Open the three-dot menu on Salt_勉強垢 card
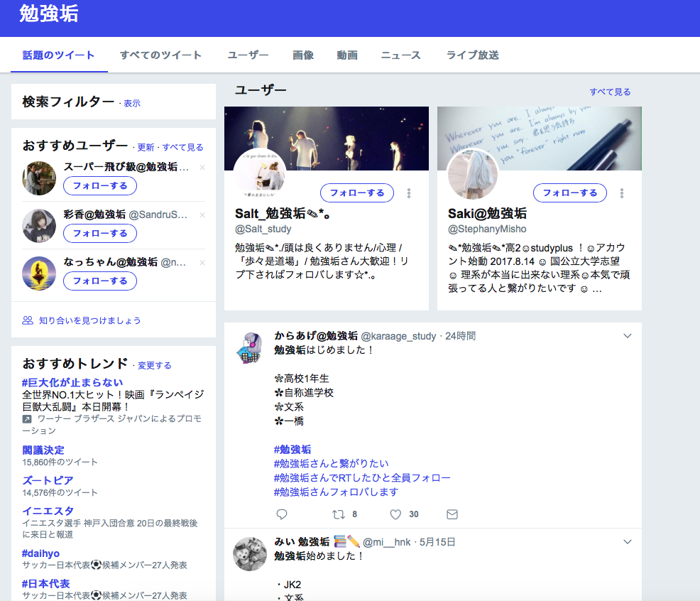The width and height of the screenshot is (700, 601). pyautogui.click(x=409, y=193)
